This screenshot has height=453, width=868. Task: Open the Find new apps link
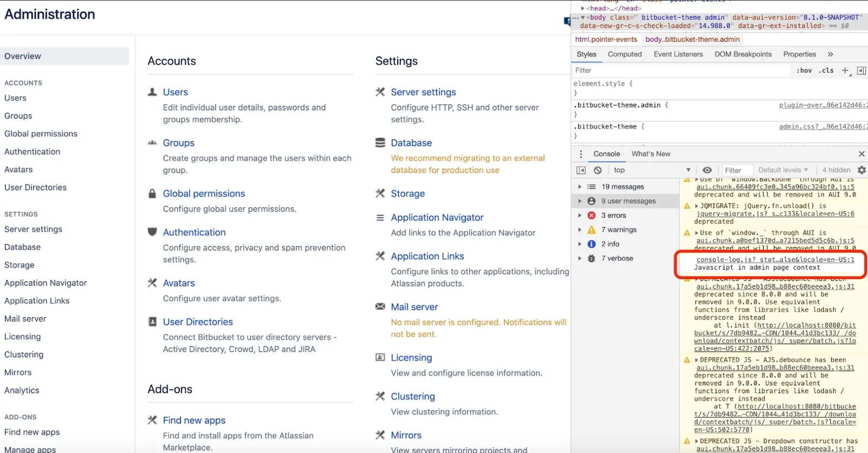point(194,420)
